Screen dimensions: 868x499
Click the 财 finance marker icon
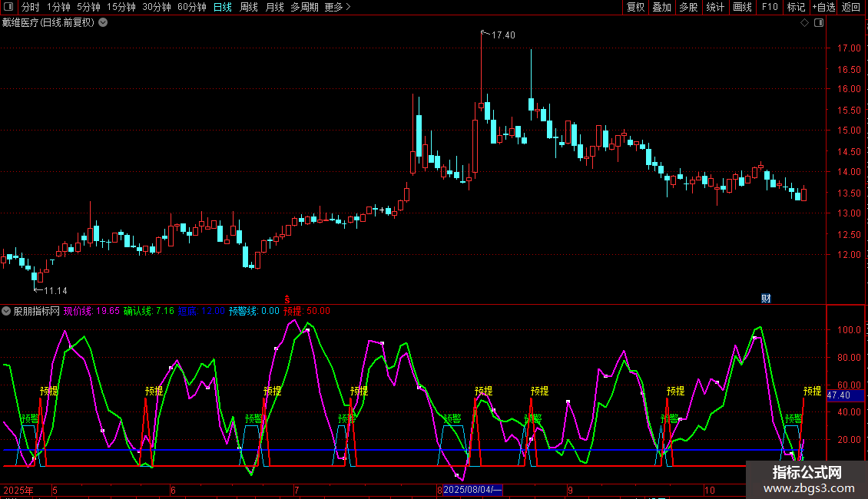tap(766, 299)
